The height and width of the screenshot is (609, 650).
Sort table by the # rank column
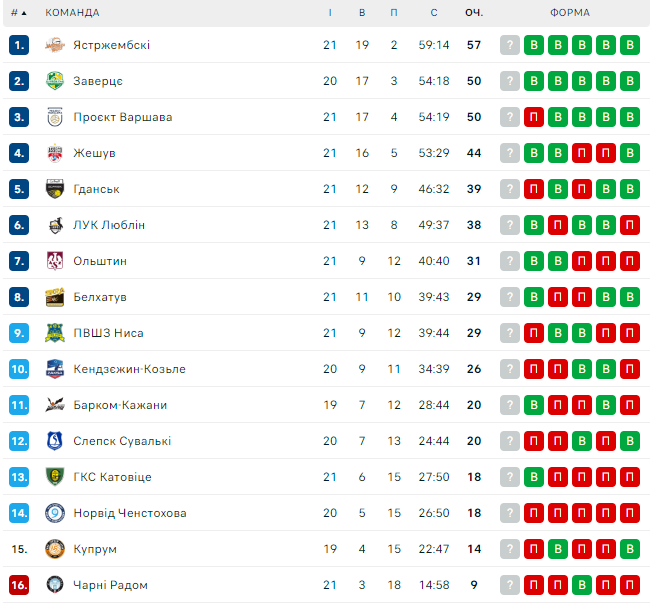point(19,13)
